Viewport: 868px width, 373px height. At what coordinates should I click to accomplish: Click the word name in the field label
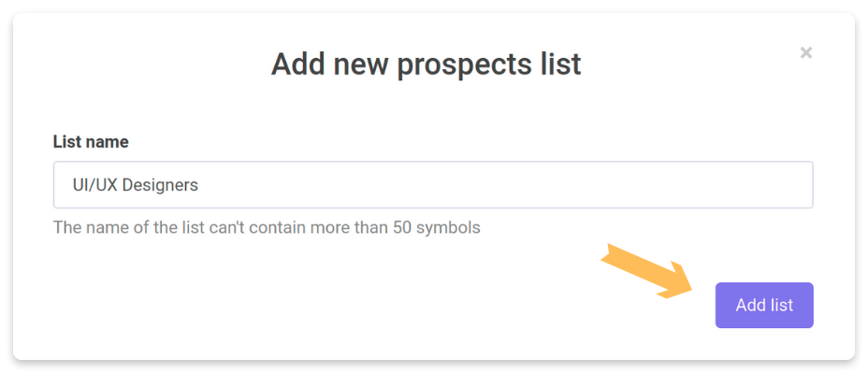109,143
